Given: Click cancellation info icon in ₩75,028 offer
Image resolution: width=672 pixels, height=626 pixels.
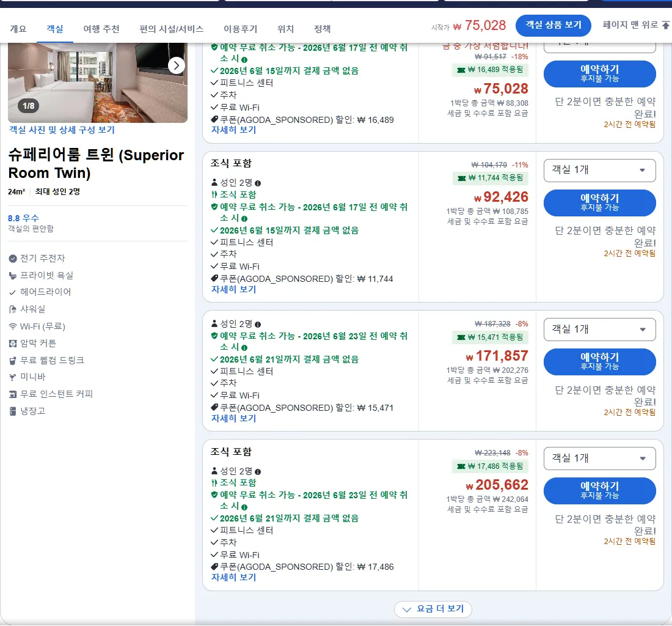Looking at the screenshot, I should click(x=244, y=59).
